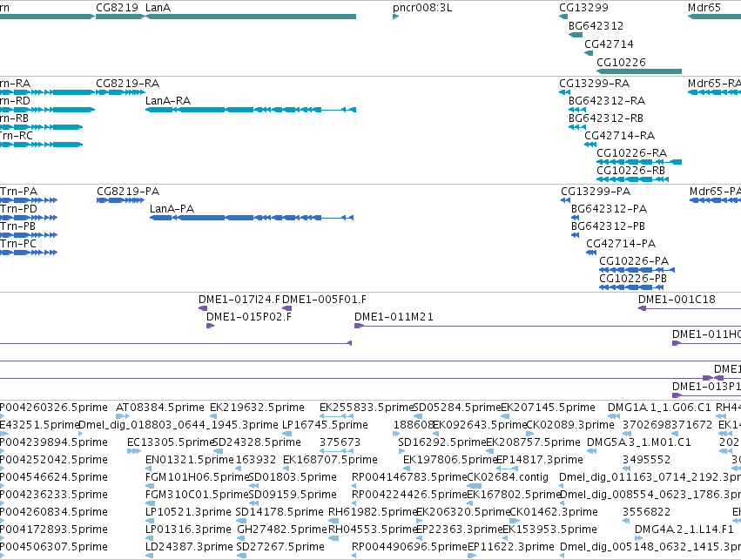Click the LanA gene label

point(158,8)
